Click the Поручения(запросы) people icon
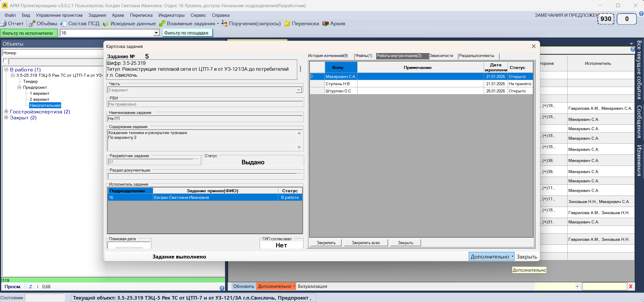644x302 pixels. tap(224, 24)
